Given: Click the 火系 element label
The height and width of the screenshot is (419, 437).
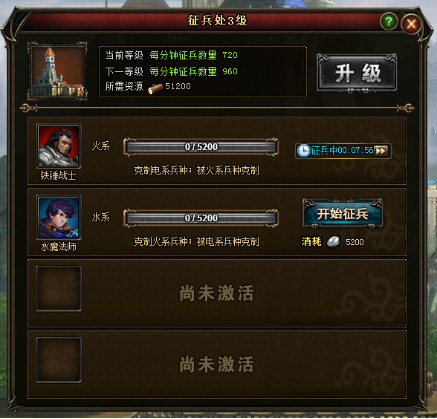Looking at the screenshot, I should (x=101, y=146).
